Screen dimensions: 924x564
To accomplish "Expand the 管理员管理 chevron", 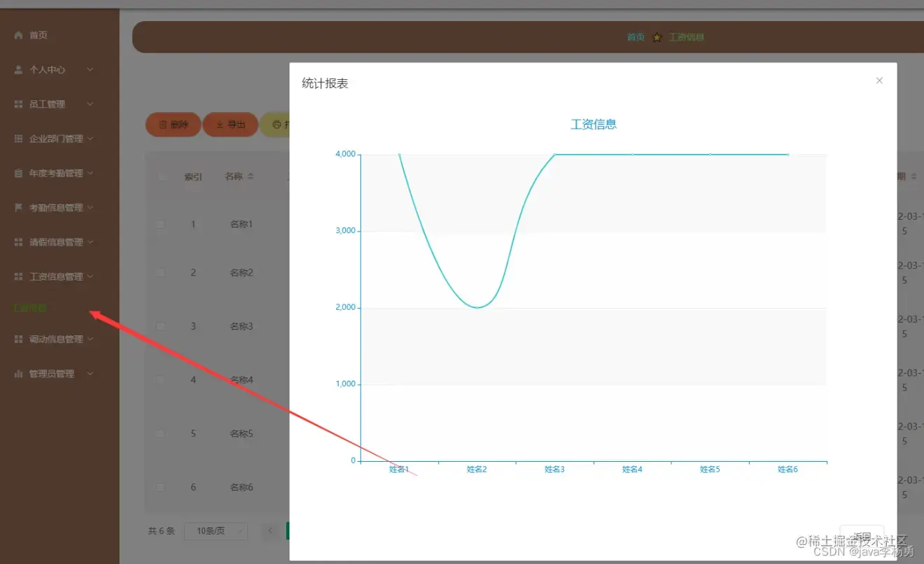I will point(90,374).
